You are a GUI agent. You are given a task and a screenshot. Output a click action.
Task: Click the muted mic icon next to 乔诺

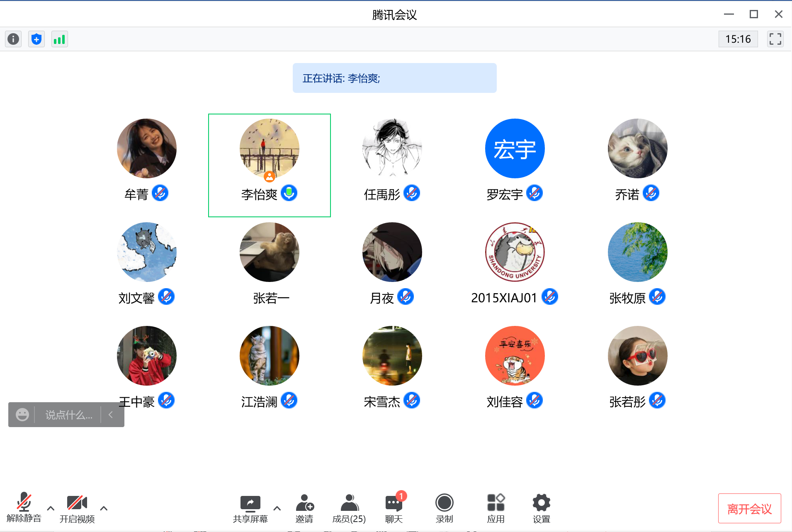tap(651, 193)
